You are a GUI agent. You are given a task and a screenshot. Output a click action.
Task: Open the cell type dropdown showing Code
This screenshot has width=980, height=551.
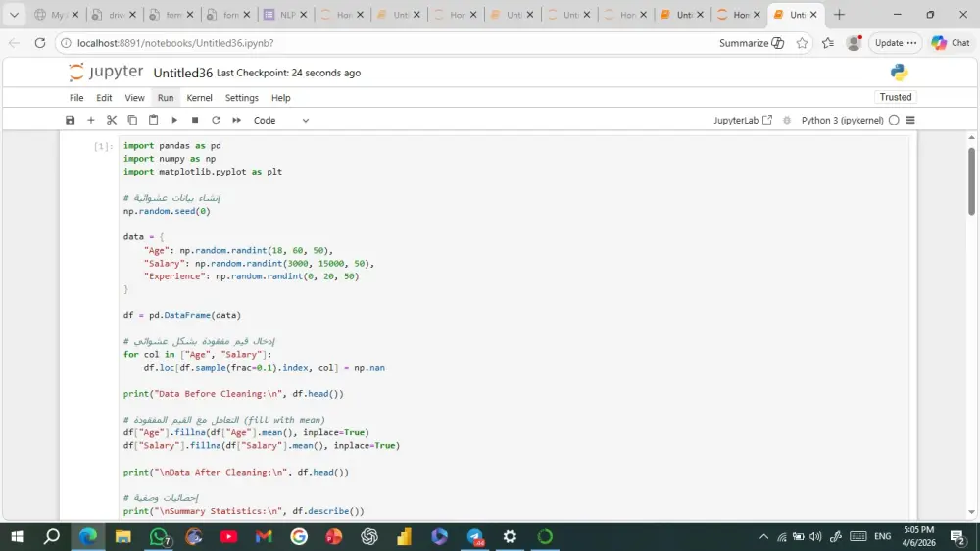point(280,120)
